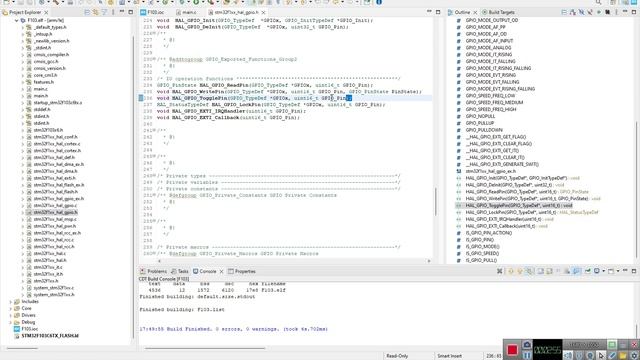Open Project Explorer view menu

coord(113,12)
